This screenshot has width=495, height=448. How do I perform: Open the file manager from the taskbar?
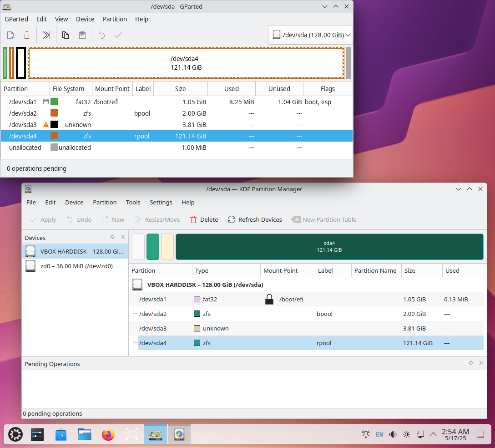pos(85,434)
